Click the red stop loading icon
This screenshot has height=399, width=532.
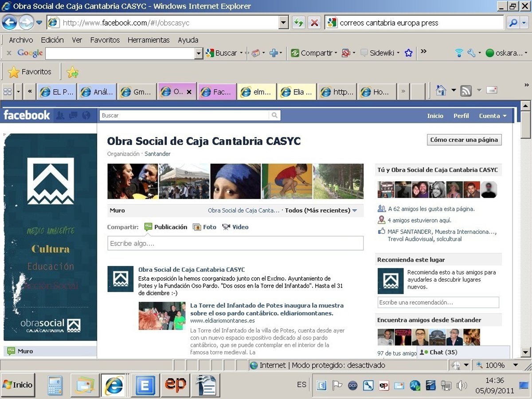tap(314, 23)
